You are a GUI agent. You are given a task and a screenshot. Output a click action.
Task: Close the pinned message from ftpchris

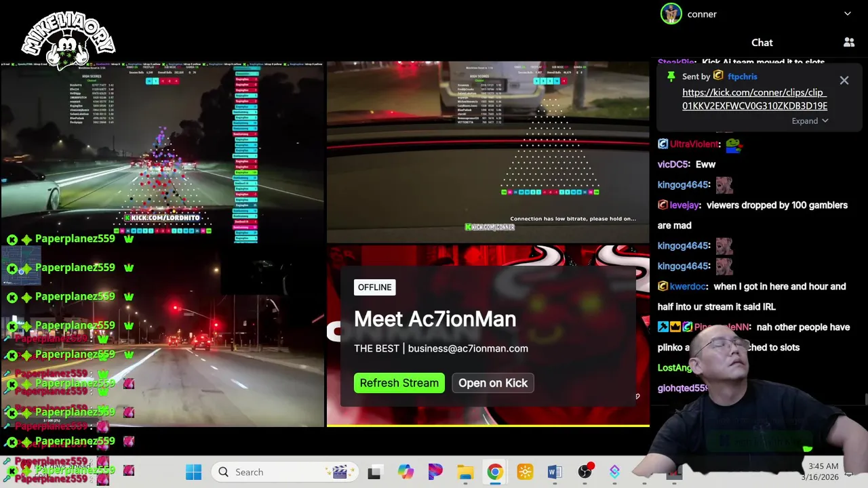tap(844, 81)
